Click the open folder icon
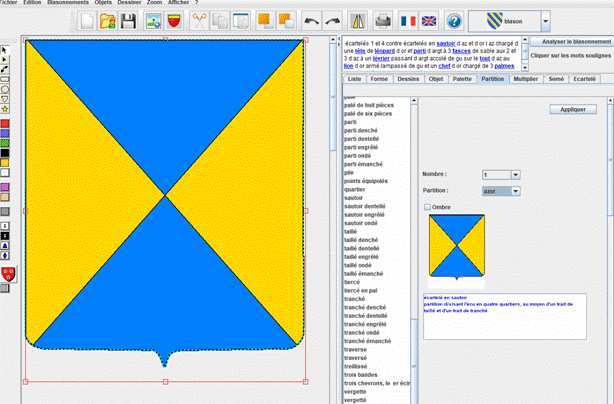This screenshot has height=404, width=614. [108, 20]
